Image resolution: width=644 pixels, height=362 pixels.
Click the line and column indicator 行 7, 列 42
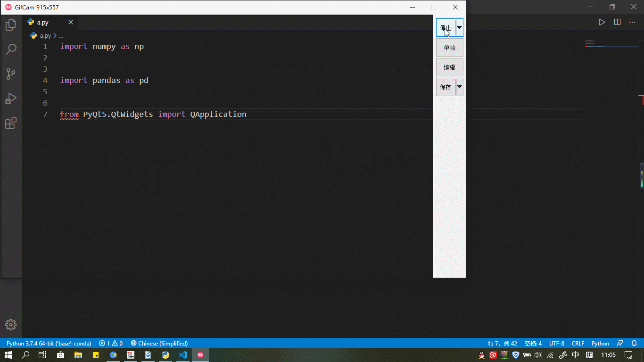pyautogui.click(x=503, y=343)
